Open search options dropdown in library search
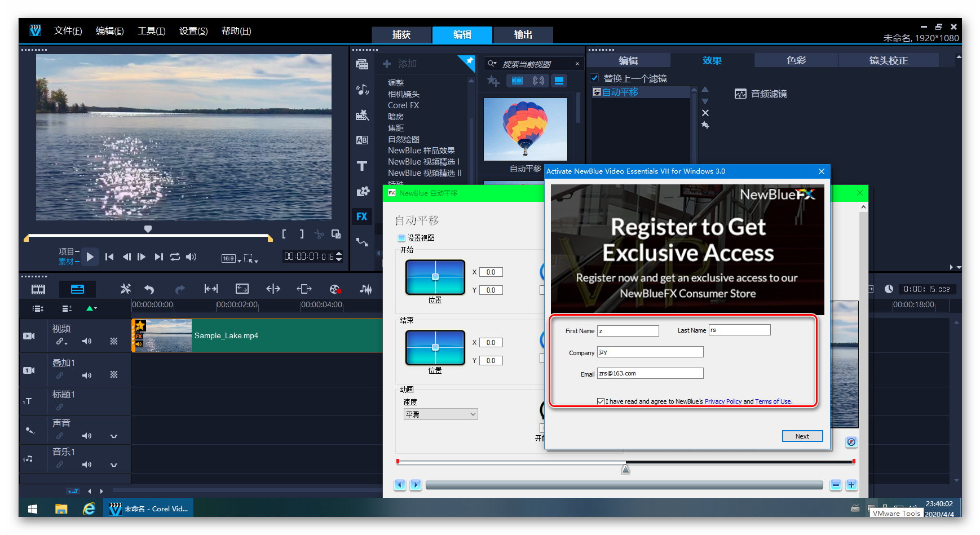This screenshot has height=535, width=980. pyautogui.click(x=492, y=64)
